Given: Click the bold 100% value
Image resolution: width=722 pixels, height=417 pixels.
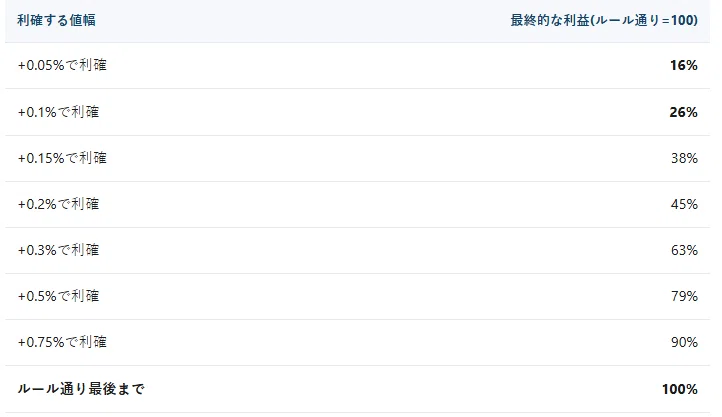Looking at the screenshot, I should coord(680,389).
